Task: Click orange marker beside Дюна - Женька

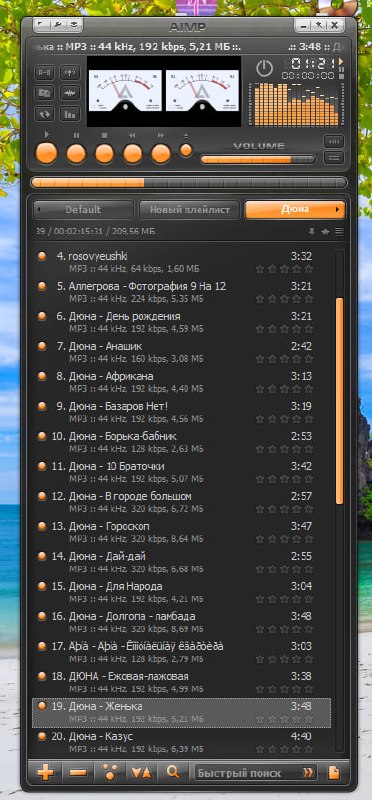Action: (x=42, y=706)
